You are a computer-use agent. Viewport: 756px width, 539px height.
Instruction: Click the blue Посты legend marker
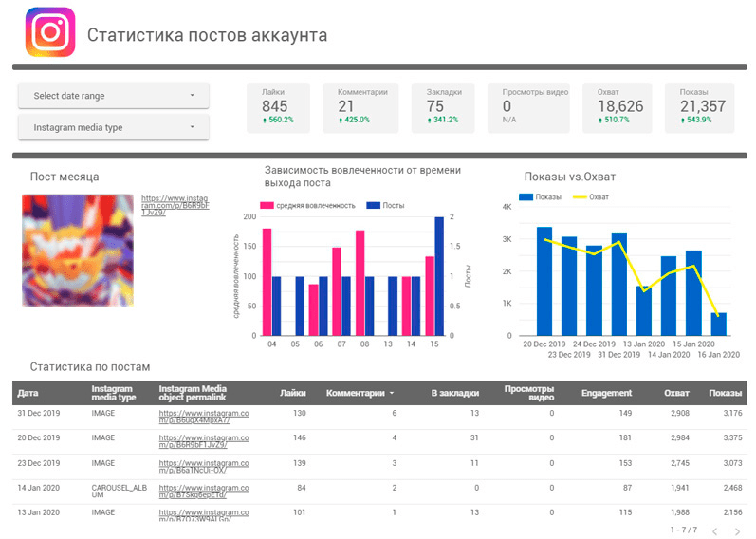point(373,205)
